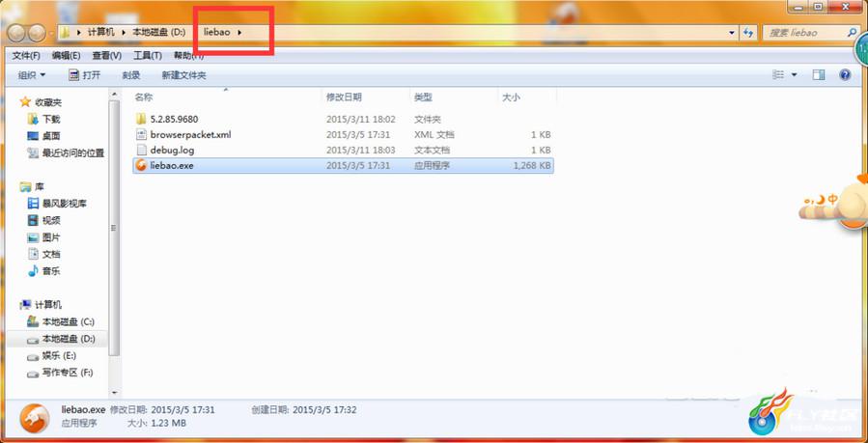This screenshot has width=868, height=443.
Task: Click the folder icon in the address bar
Action: 66,32
